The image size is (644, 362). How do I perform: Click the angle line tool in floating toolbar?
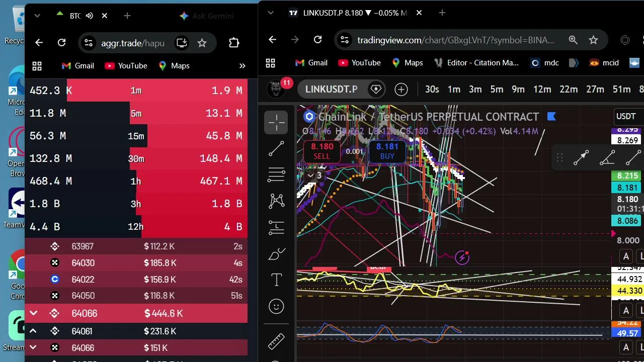point(607,158)
